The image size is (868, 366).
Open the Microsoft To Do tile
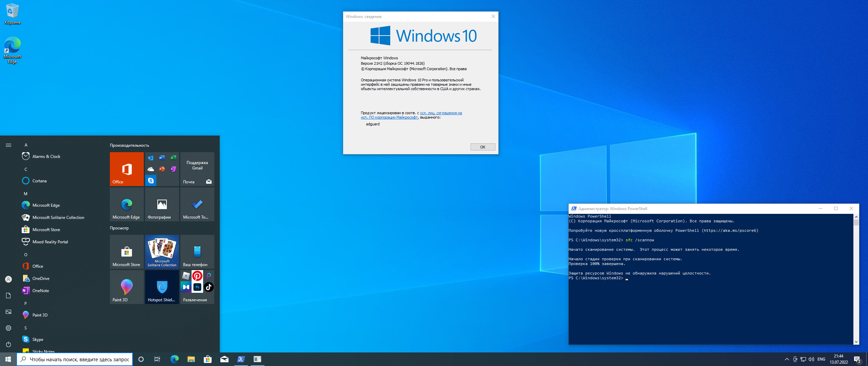pyautogui.click(x=197, y=204)
